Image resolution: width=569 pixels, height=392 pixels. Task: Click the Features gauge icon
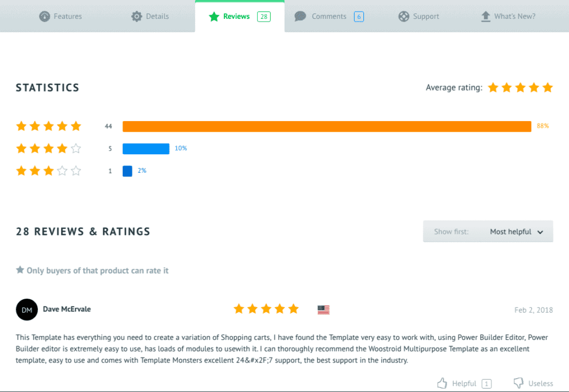pos(44,16)
